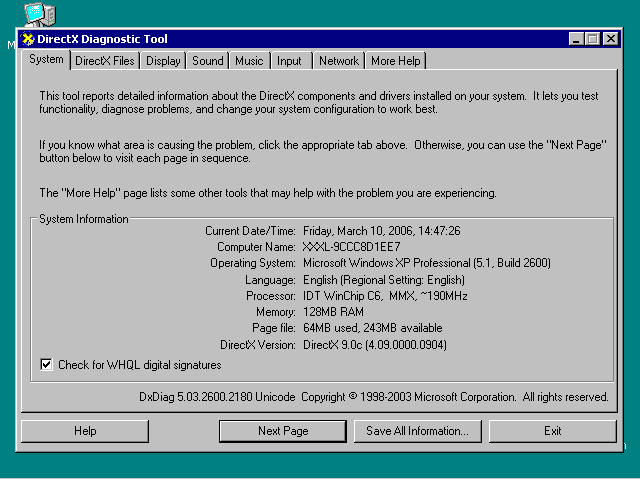Viewport: 640px width, 480px height.
Task: Click the Friday, March 10, 2006 date value
Action: (382, 231)
